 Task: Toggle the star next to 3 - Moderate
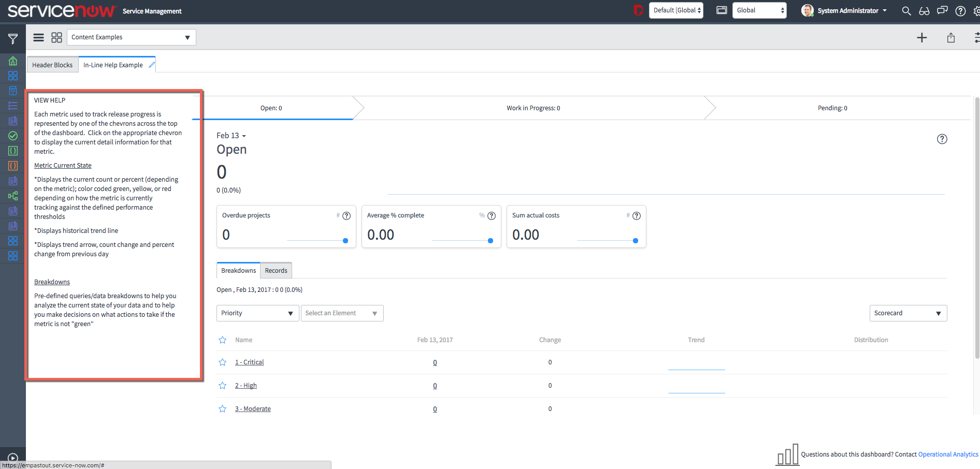(x=222, y=408)
